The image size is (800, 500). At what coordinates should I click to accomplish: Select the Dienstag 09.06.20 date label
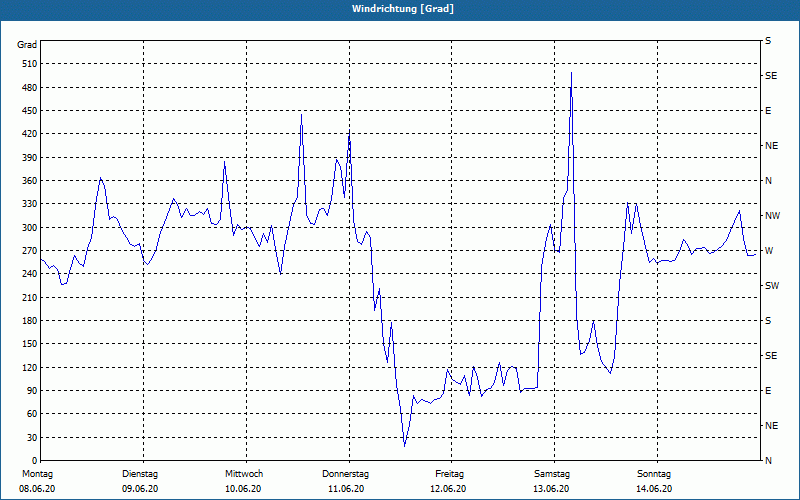click(140, 481)
